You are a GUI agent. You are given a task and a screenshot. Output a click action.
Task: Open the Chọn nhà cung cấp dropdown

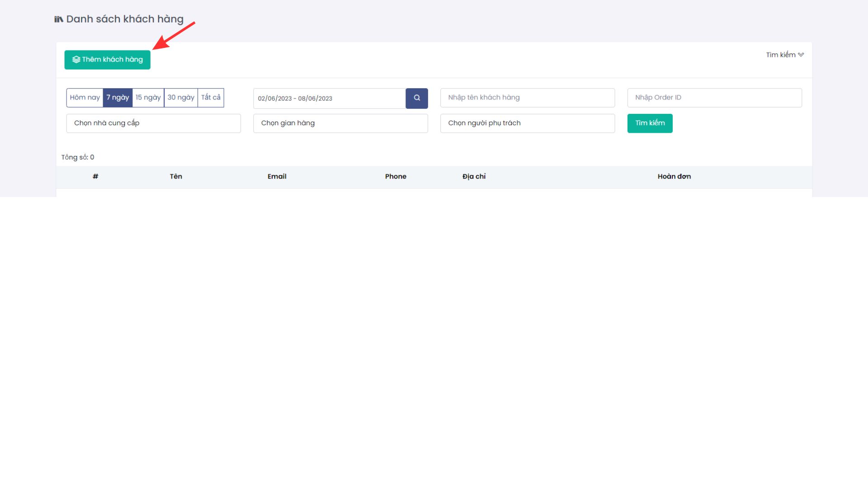point(154,123)
